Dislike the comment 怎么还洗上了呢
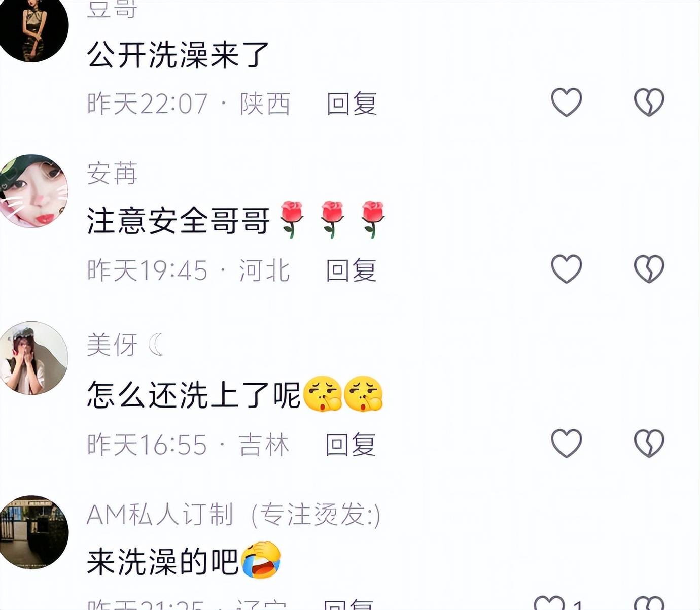This screenshot has height=610, width=700. (x=649, y=443)
